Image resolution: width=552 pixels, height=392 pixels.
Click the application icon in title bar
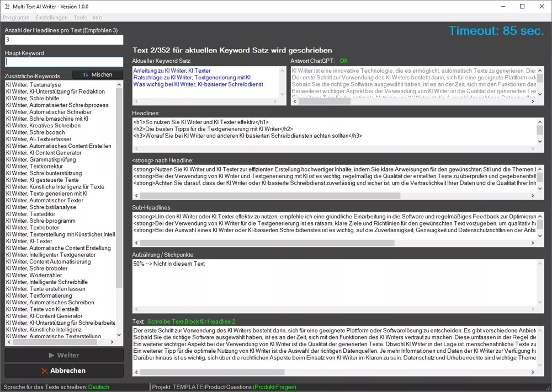pyautogui.click(x=7, y=6)
